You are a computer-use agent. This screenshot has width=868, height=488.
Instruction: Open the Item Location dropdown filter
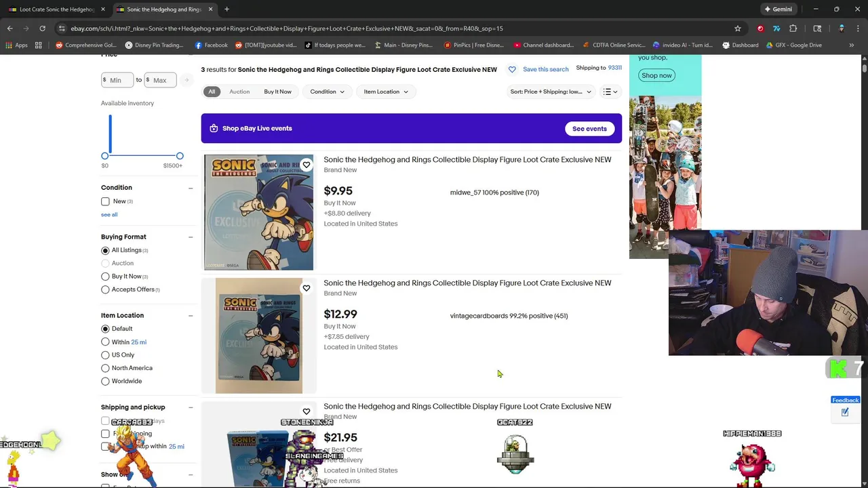[x=386, y=91]
